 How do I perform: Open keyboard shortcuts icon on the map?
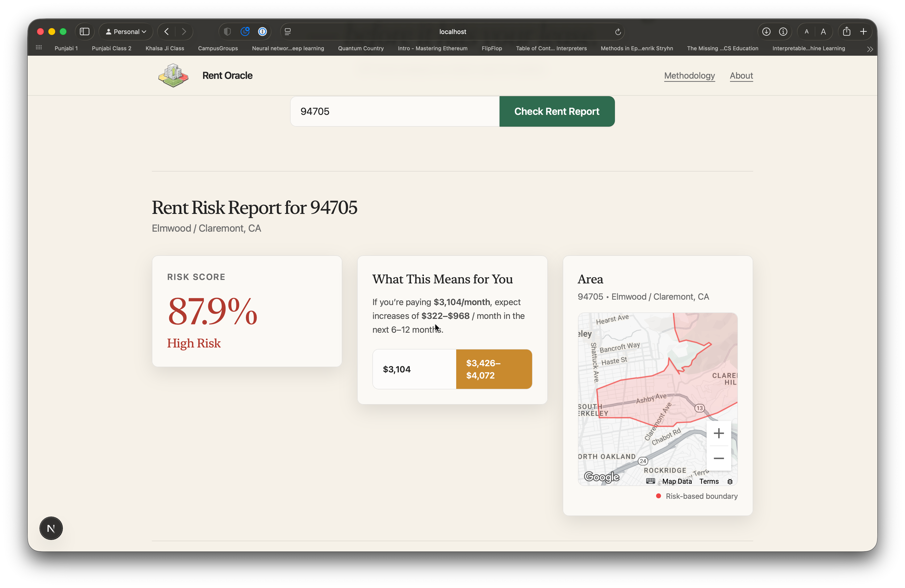pyautogui.click(x=650, y=481)
